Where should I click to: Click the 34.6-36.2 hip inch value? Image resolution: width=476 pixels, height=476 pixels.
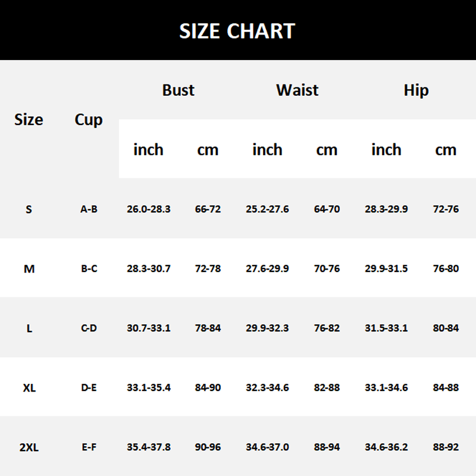coord(386,447)
